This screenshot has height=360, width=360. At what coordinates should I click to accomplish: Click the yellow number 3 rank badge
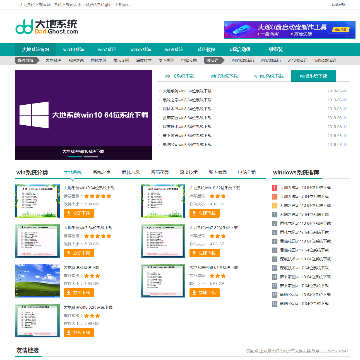point(275,206)
